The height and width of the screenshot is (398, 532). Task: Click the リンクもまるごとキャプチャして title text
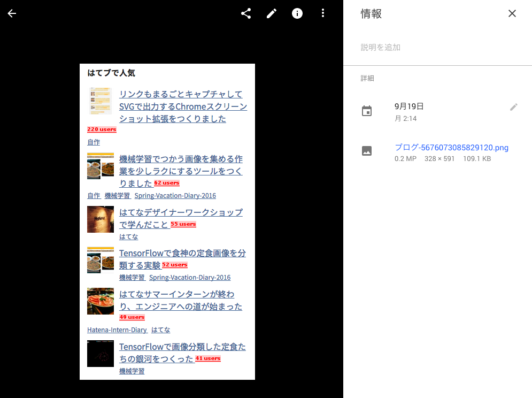181,94
